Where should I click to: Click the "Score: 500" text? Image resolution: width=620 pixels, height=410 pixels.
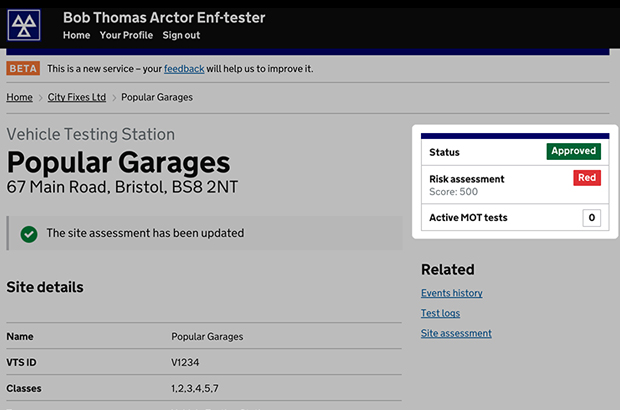point(454,192)
